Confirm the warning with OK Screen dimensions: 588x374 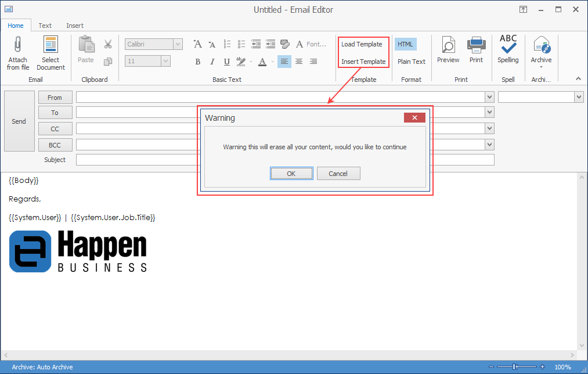(291, 173)
